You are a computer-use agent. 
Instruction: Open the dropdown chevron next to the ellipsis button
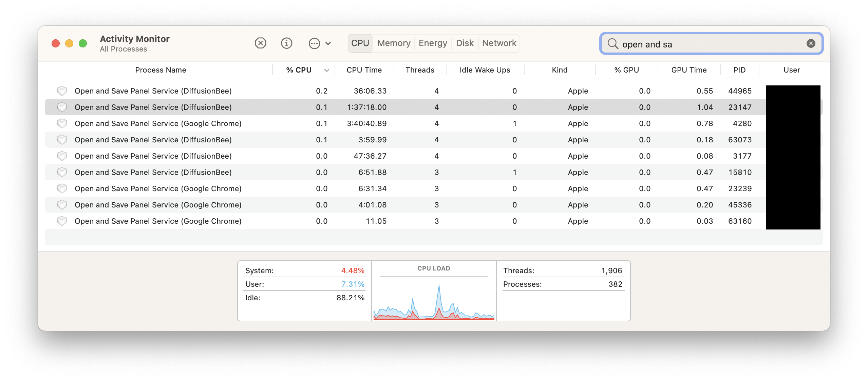pyautogui.click(x=327, y=43)
